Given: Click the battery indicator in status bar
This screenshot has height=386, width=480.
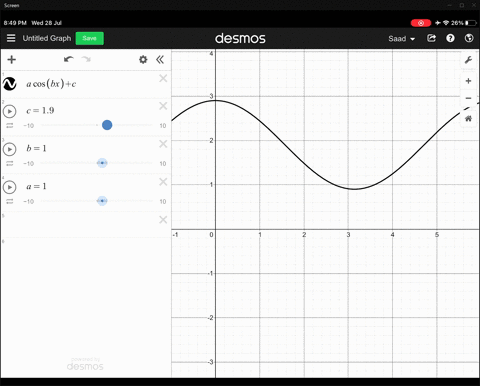Looking at the screenshot, I should [x=471, y=23].
